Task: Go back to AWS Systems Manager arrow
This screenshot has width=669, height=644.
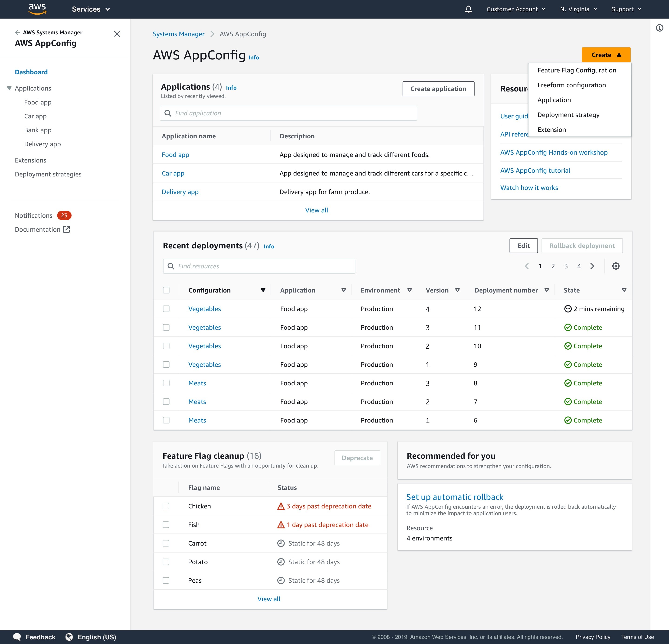Action: coord(17,33)
